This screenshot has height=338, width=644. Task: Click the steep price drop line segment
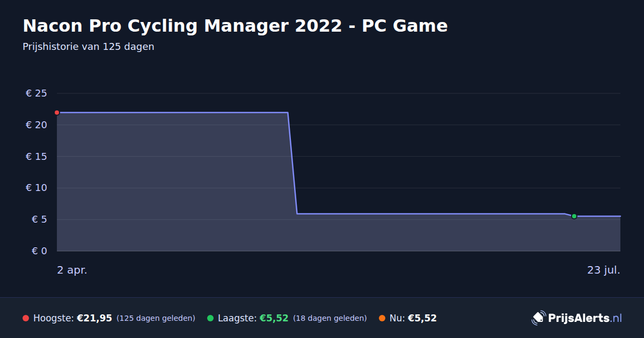pyautogui.click(x=292, y=163)
